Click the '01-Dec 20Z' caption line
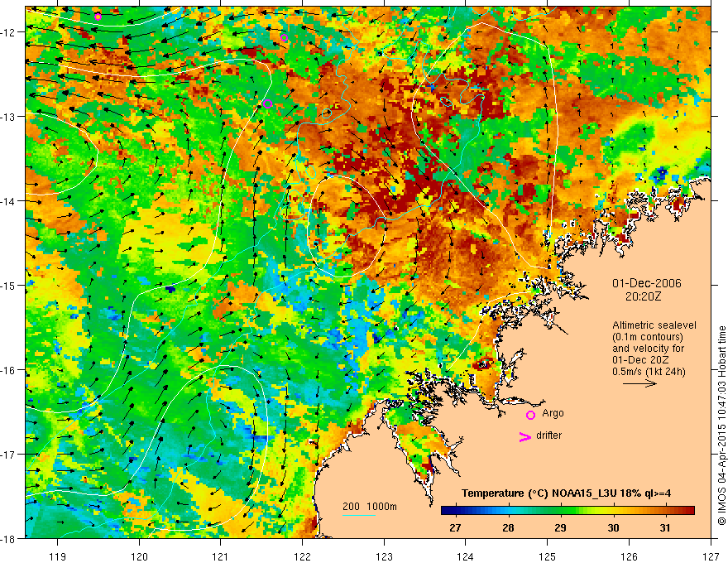The width and height of the screenshot is (728, 563). [639, 360]
